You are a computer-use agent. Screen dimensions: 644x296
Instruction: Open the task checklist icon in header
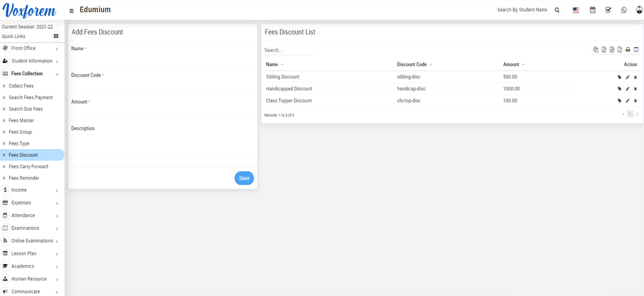click(x=608, y=10)
